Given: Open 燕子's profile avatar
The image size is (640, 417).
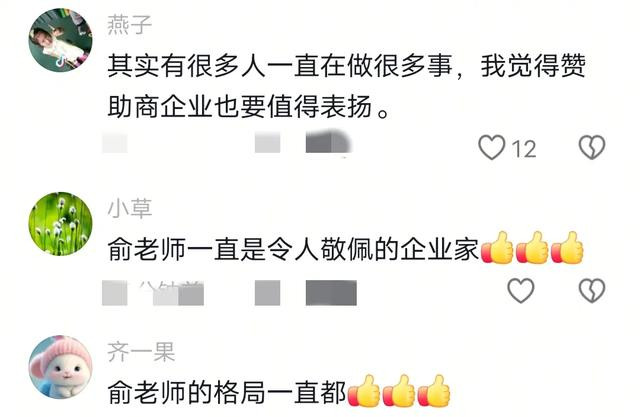Looking at the screenshot, I should coord(60,40).
